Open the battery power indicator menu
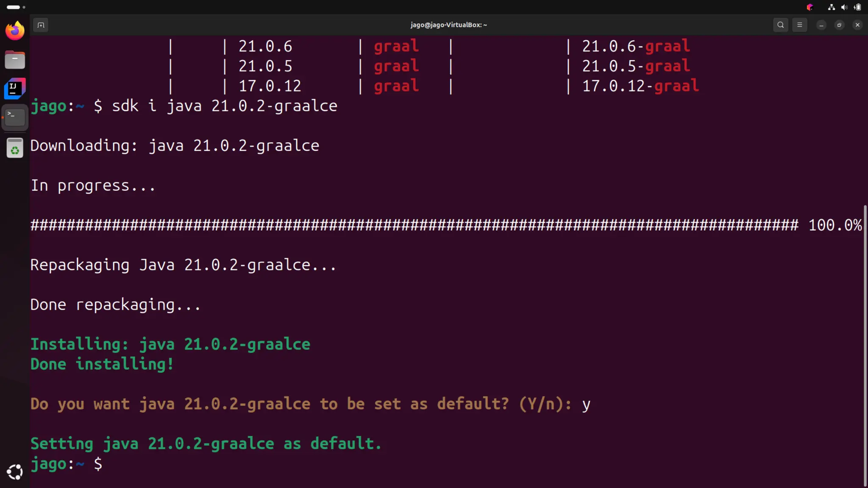868x488 pixels. [857, 7]
